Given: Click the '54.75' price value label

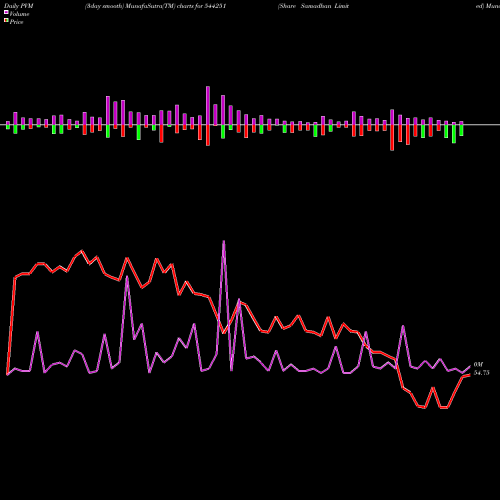Looking at the screenshot, I should pos(482,373).
